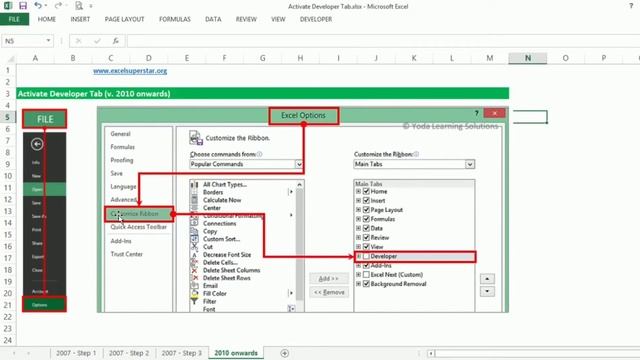
Task: Add a new sheet with plus button
Action: [x=284, y=353]
